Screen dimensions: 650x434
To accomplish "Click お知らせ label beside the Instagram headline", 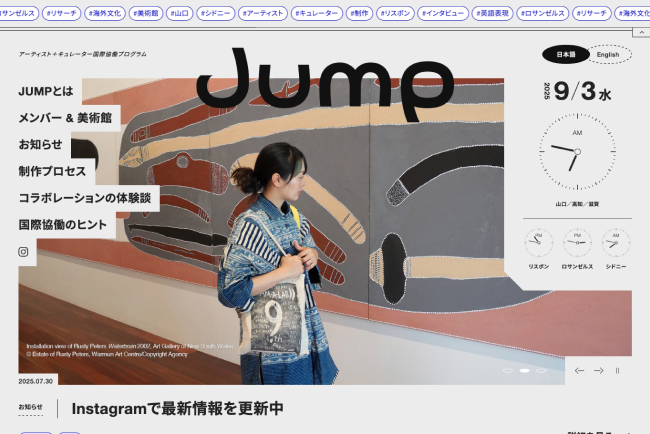I will point(31,407).
